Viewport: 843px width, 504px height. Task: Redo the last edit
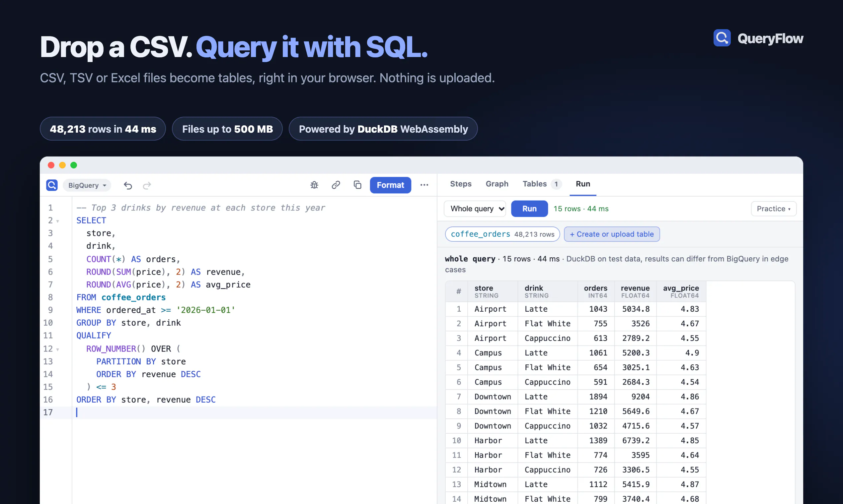pos(147,185)
